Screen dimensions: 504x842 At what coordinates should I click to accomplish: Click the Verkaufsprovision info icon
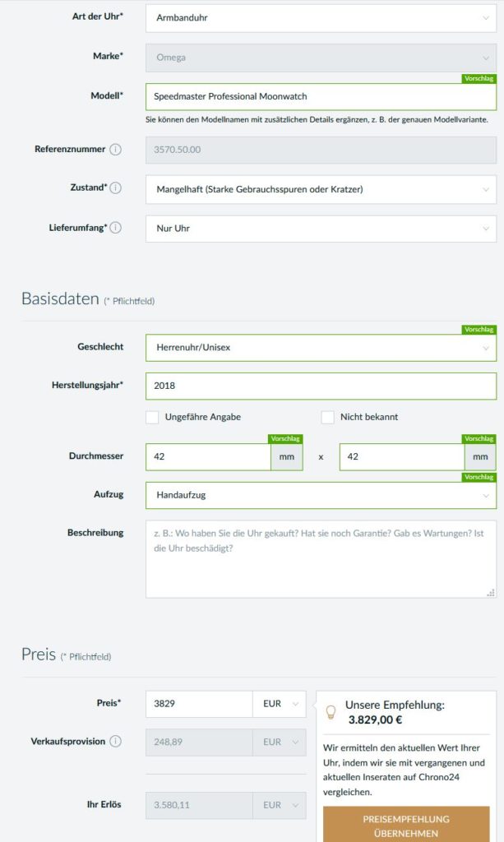(x=115, y=741)
